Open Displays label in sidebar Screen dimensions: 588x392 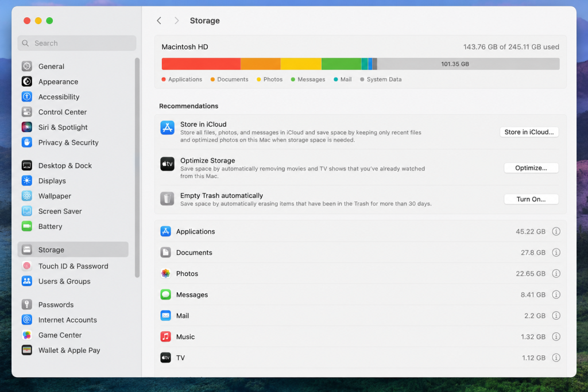tap(52, 181)
